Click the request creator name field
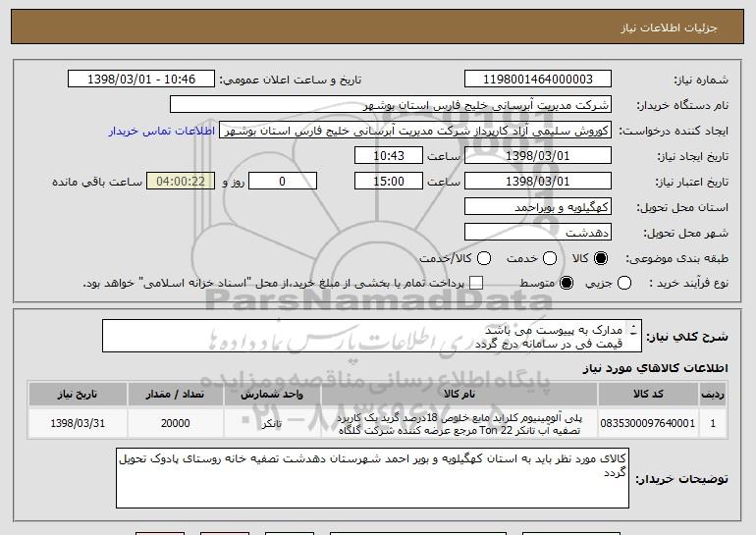Image resolution: width=756 pixels, height=535 pixels. (415, 131)
